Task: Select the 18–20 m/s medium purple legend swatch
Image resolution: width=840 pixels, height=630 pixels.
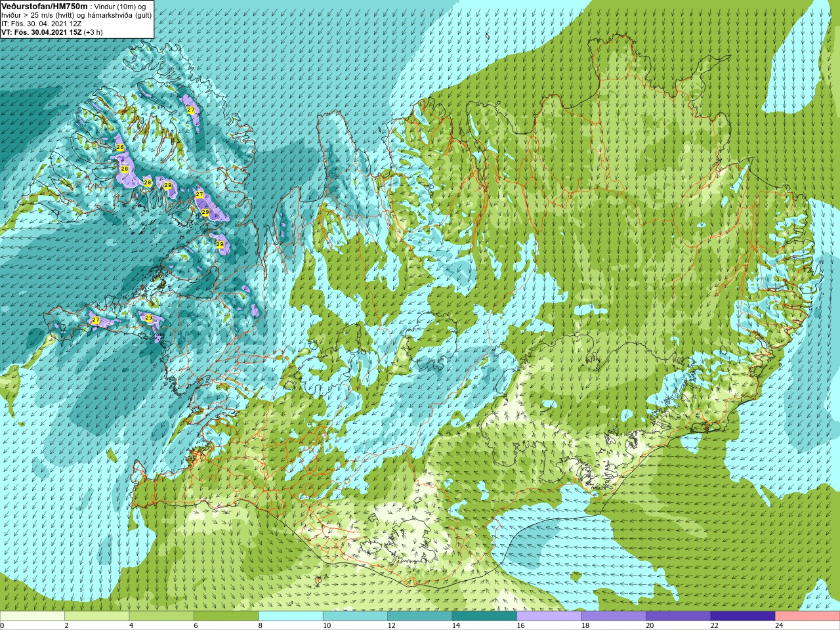Action: pyautogui.click(x=614, y=616)
